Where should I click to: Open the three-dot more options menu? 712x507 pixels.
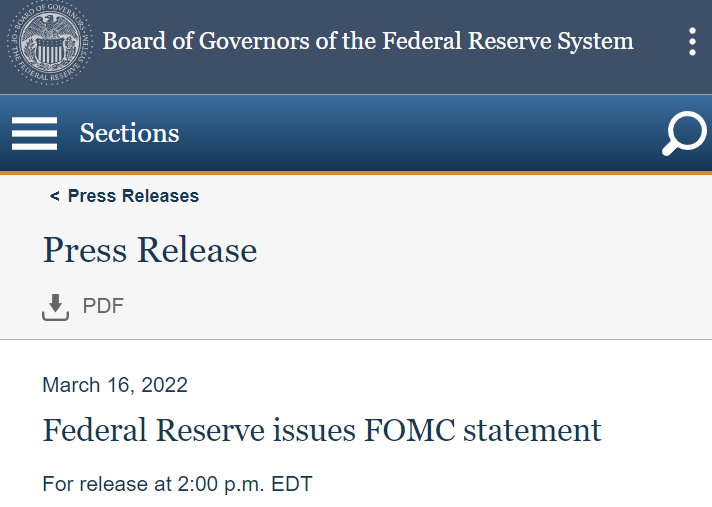pyautogui.click(x=692, y=42)
